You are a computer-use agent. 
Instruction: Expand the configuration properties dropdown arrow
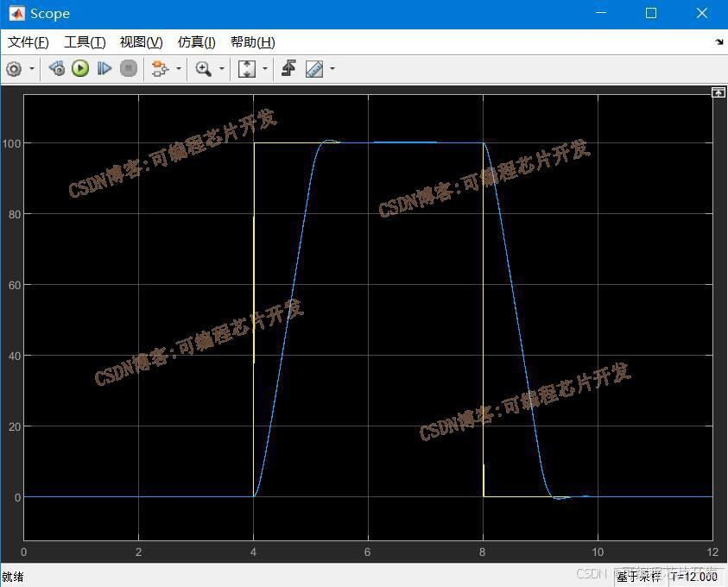(32, 69)
